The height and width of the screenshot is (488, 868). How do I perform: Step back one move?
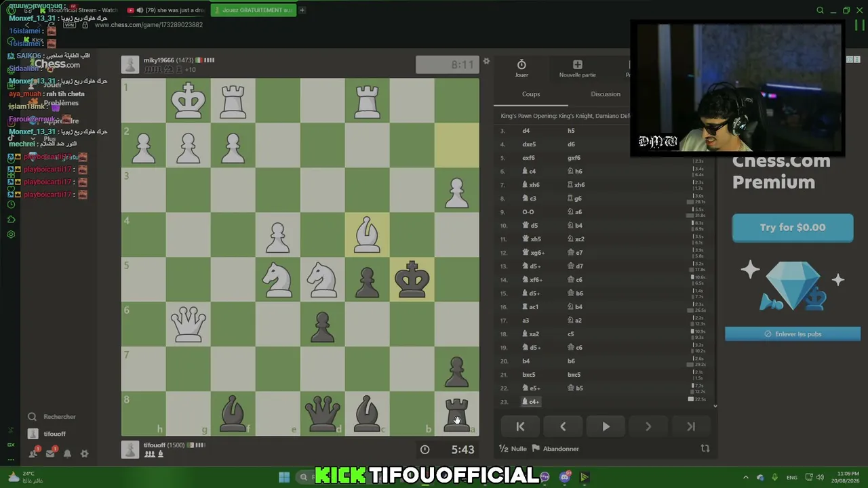pyautogui.click(x=563, y=427)
